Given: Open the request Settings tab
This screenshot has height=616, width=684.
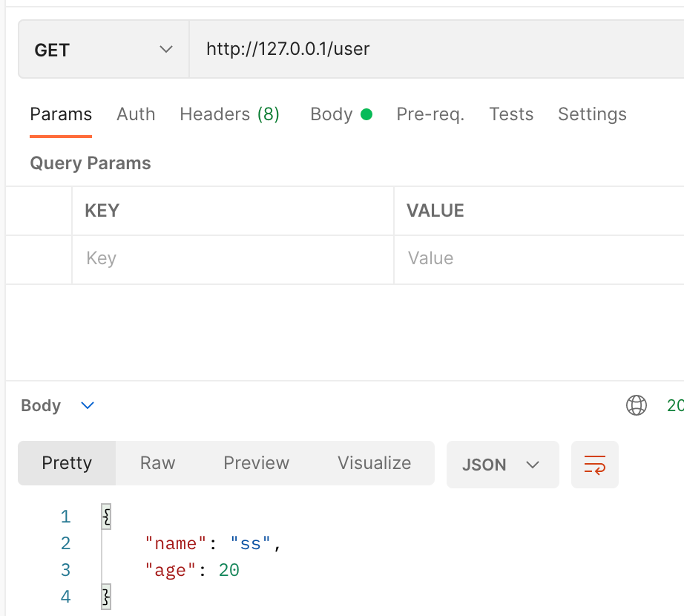Looking at the screenshot, I should point(592,114).
